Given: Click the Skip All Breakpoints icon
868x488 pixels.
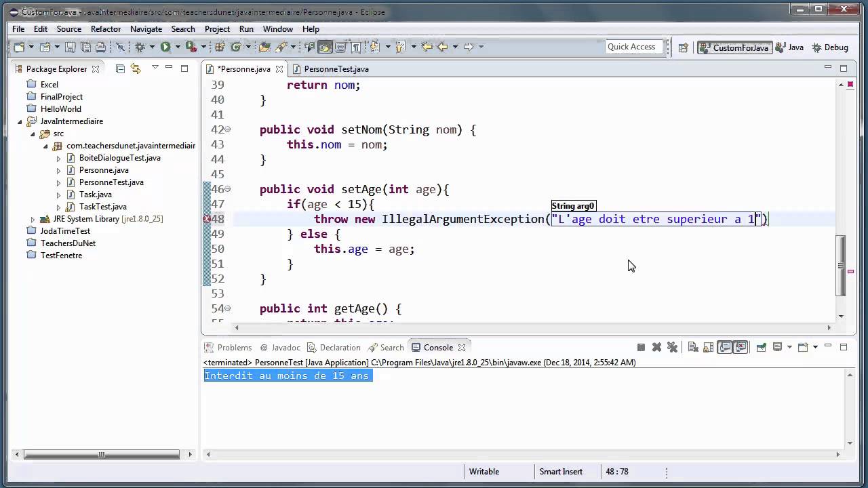Looking at the screenshot, I should [x=121, y=47].
